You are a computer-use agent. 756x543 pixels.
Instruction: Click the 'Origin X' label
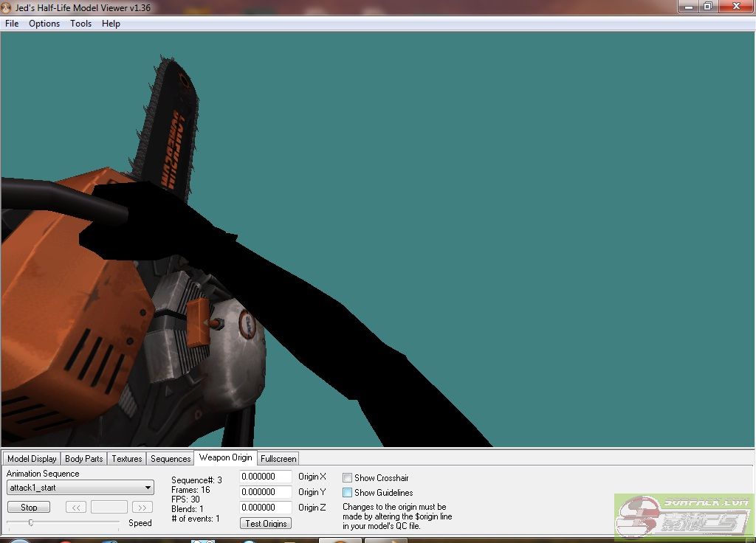pyautogui.click(x=312, y=477)
